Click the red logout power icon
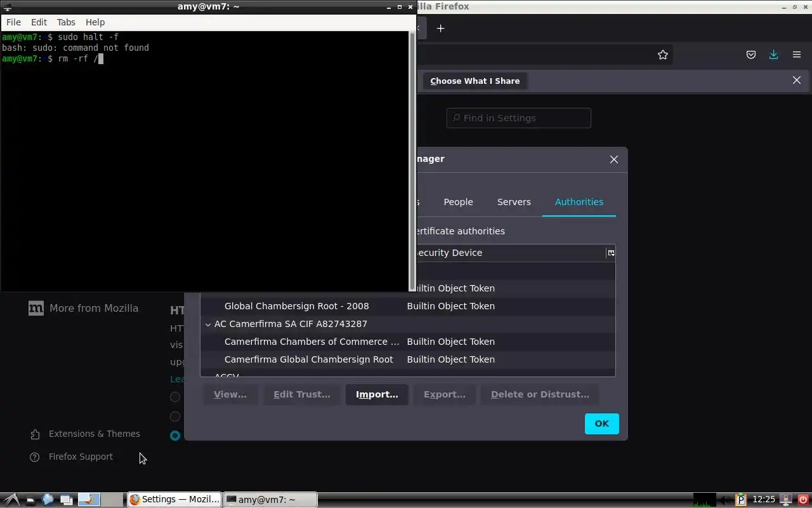The image size is (812, 508). pyautogui.click(x=802, y=500)
